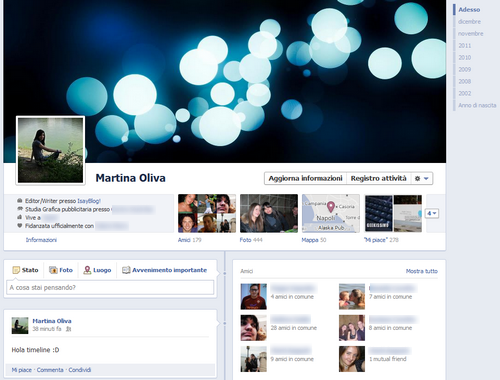Image resolution: width=500 pixels, height=380 pixels.
Task: Jump to Adesso in timeline
Action: tap(469, 10)
